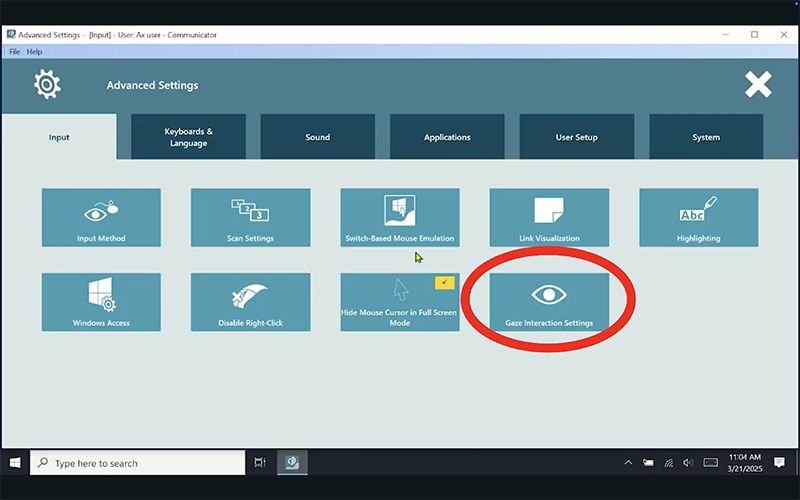This screenshot has width=800, height=500.
Task: Click the Windows search box on taskbar
Action: [138, 463]
